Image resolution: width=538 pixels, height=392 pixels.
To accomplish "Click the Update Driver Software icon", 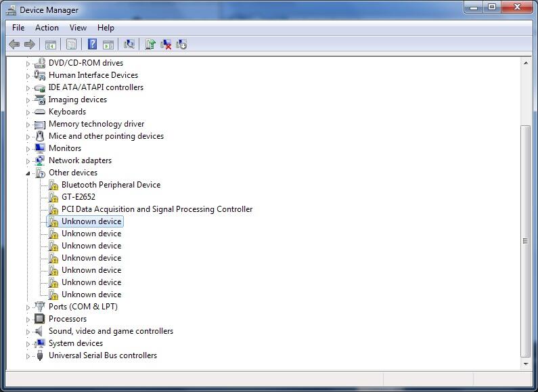I will pyautogui.click(x=150, y=44).
